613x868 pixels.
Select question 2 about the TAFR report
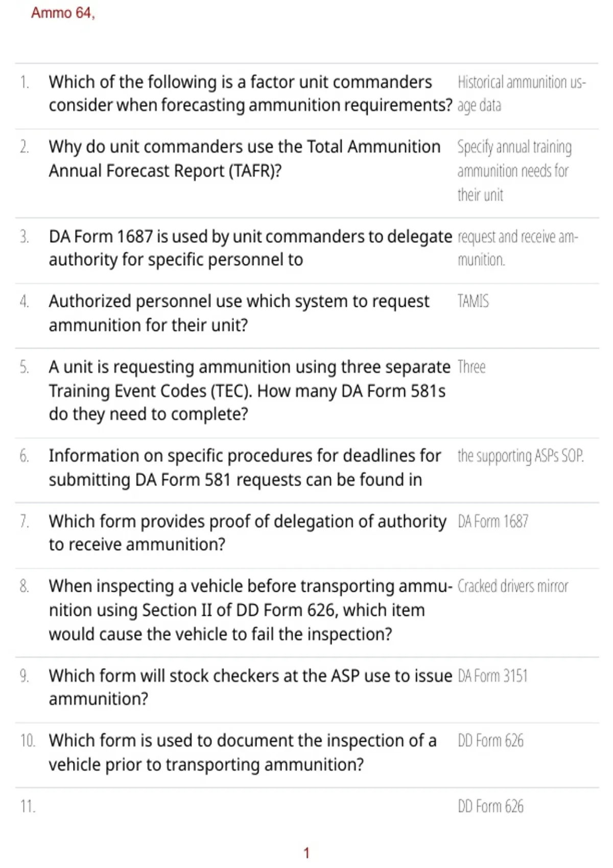pos(244,158)
